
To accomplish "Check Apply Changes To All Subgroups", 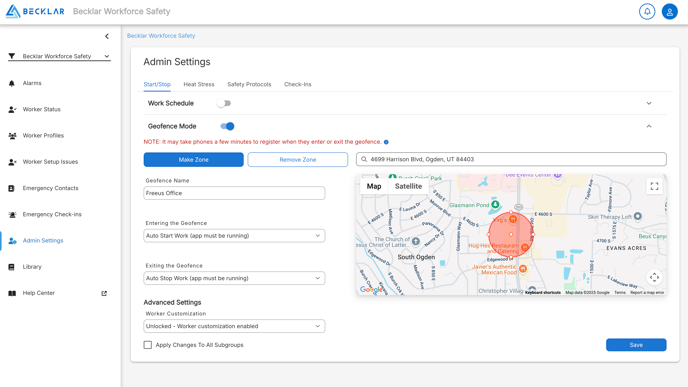I will click(x=148, y=345).
